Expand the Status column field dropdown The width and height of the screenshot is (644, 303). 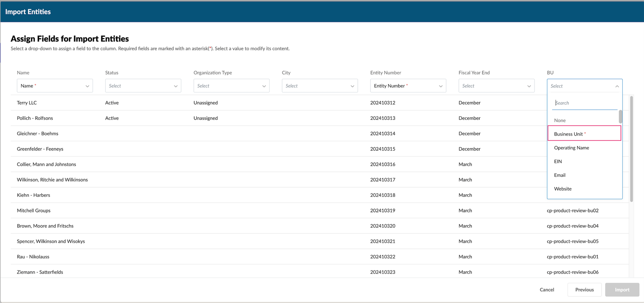click(143, 86)
